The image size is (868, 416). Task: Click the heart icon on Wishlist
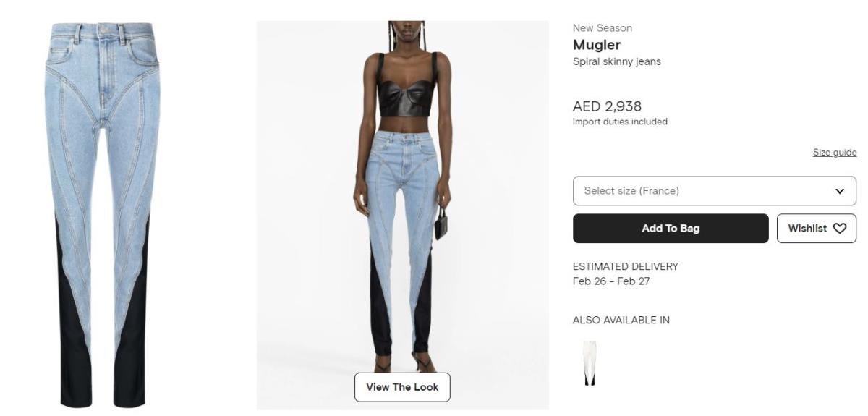(x=839, y=228)
